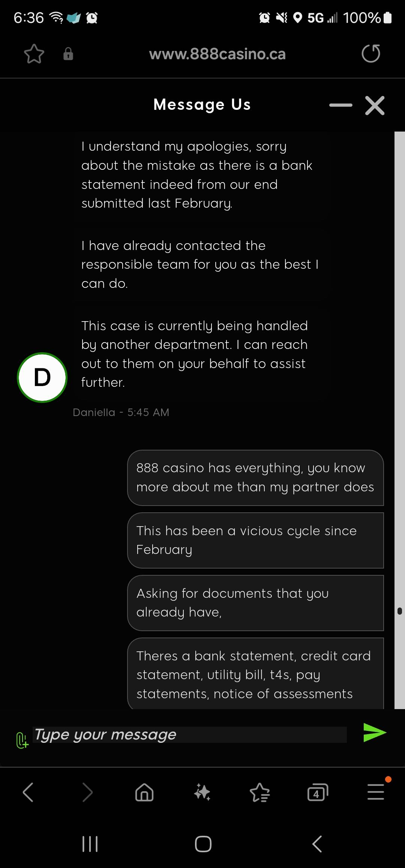
Task: Tap the green send message arrow
Action: pos(374,733)
